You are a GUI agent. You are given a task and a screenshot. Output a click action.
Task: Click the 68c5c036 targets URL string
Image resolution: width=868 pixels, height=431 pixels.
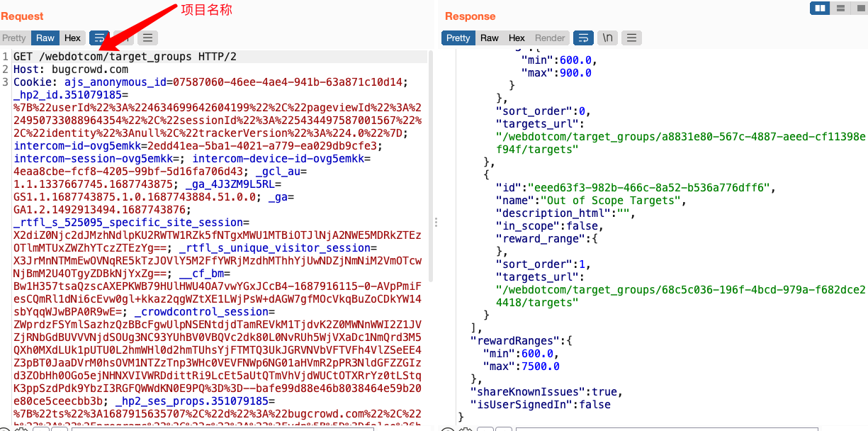(680, 296)
